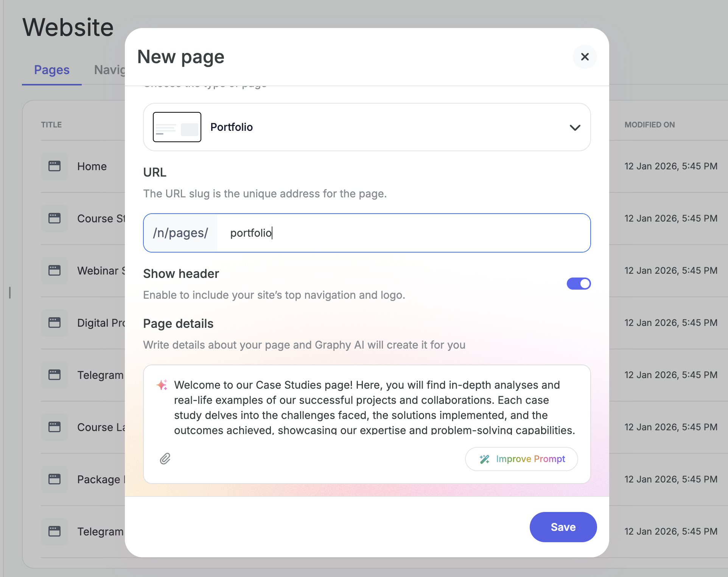Click the Improve Prompt button
Image resolution: width=728 pixels, height=577 pixels.
521,459
